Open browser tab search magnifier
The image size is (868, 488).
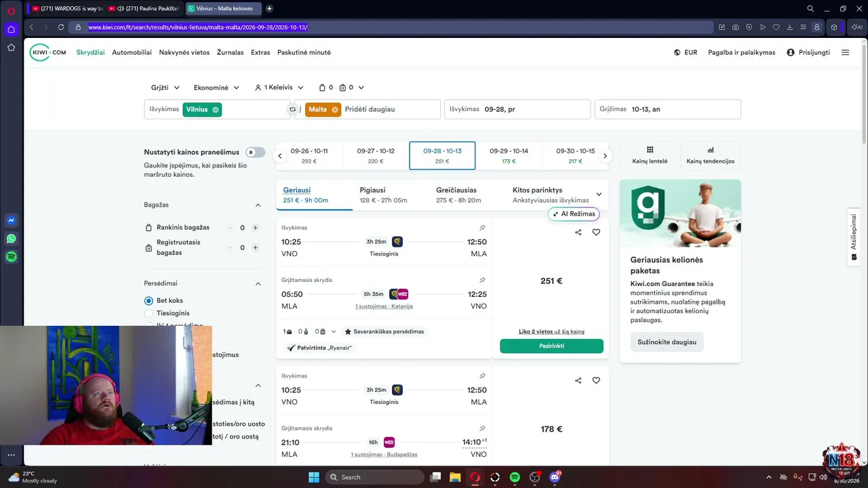[810, 9]
